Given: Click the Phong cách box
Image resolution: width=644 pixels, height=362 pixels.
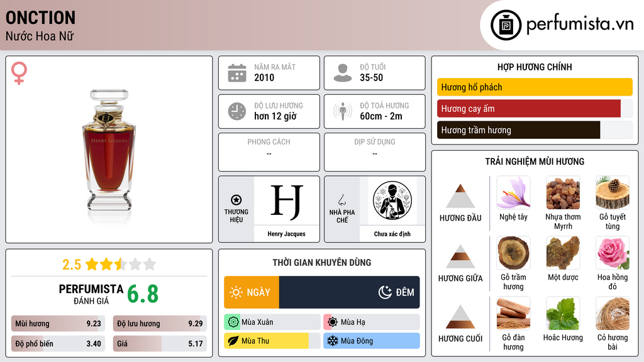Looking at the screenshot, I should tap(269, 152).
